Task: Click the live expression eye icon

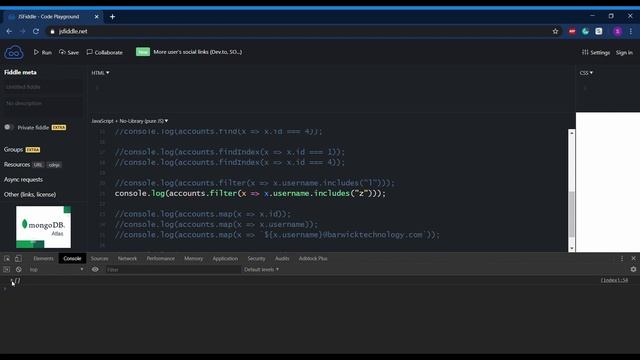Action: coord(95,269)
